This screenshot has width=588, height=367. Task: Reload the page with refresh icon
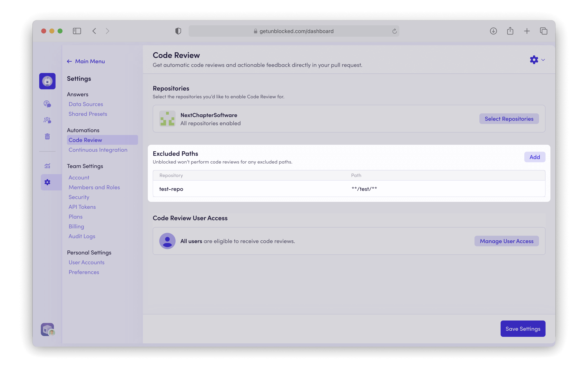click(394, 31)
